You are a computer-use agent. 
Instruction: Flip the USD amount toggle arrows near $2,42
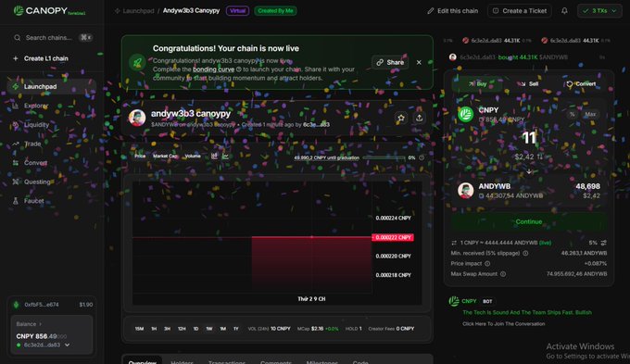click(539, 157)
